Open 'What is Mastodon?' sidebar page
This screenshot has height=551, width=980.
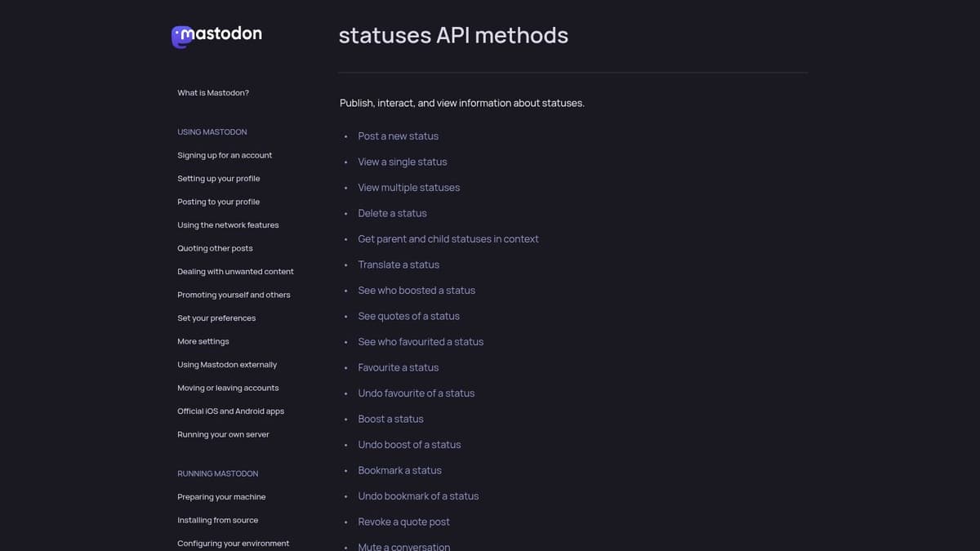pos(213,93)
